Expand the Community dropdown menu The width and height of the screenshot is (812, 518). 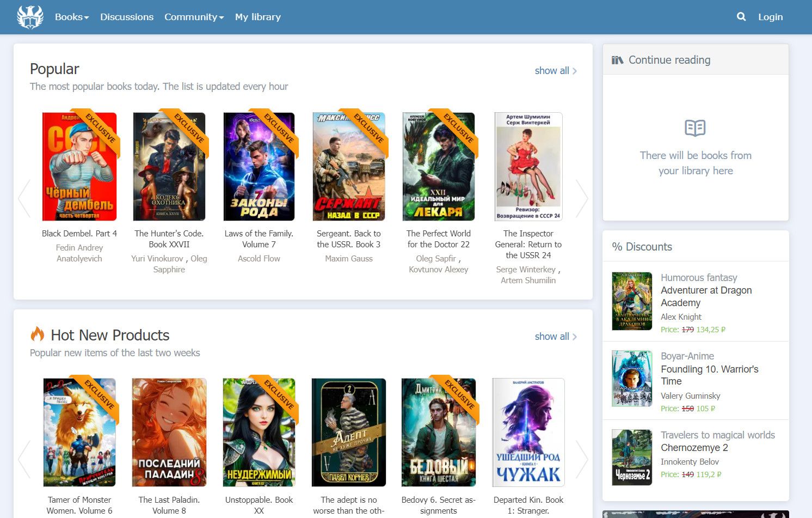point(194,17)
